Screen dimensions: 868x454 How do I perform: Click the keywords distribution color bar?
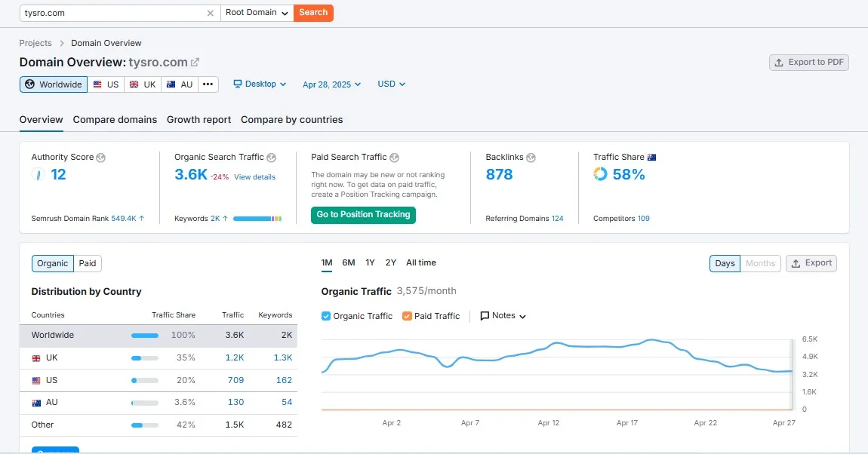click(257, 219)
